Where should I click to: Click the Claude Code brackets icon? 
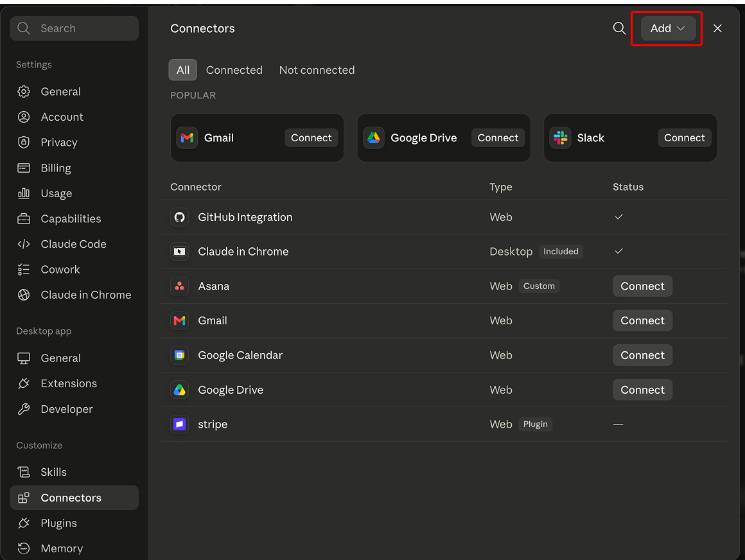click(x=24, y=244)
